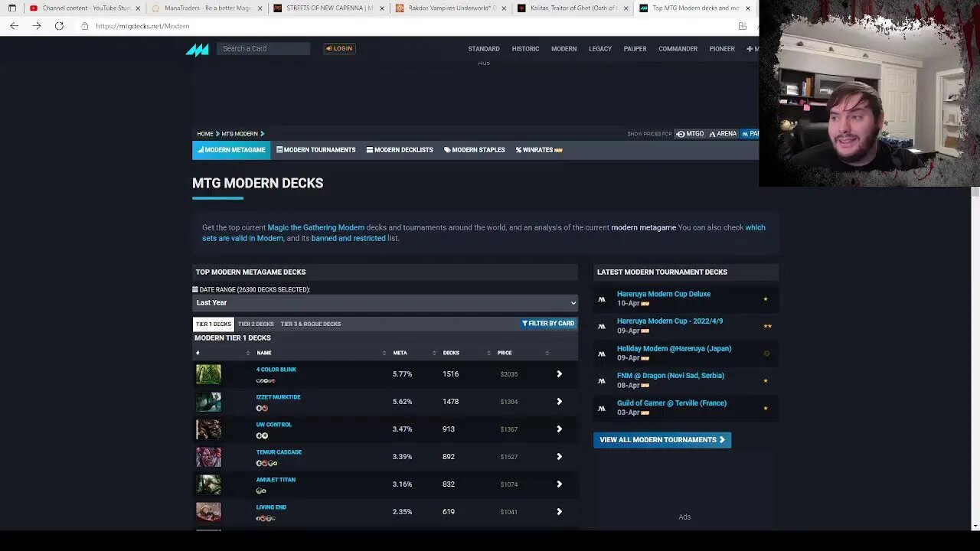Open Pauper format in top navigation

coord(635,49)
